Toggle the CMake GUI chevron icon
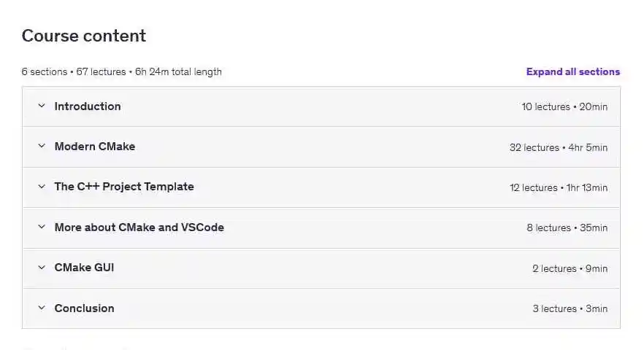 pyautogui.click(x=42, y=268)
